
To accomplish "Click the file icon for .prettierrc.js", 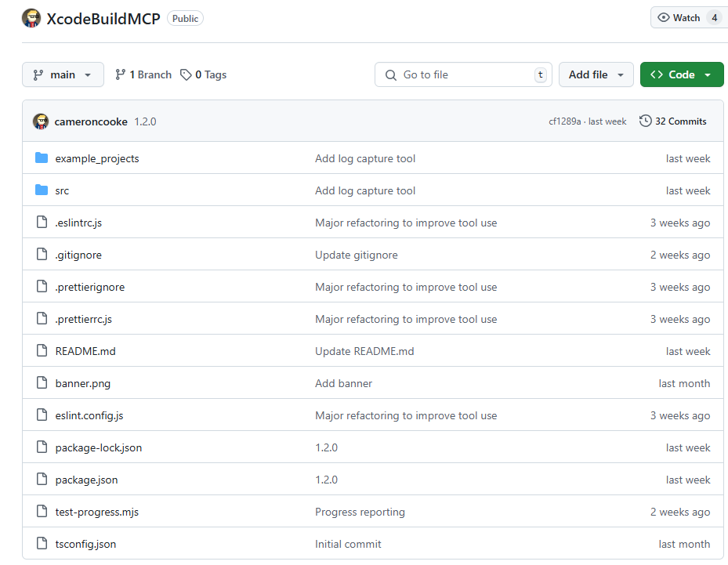I will coord(42,318).
